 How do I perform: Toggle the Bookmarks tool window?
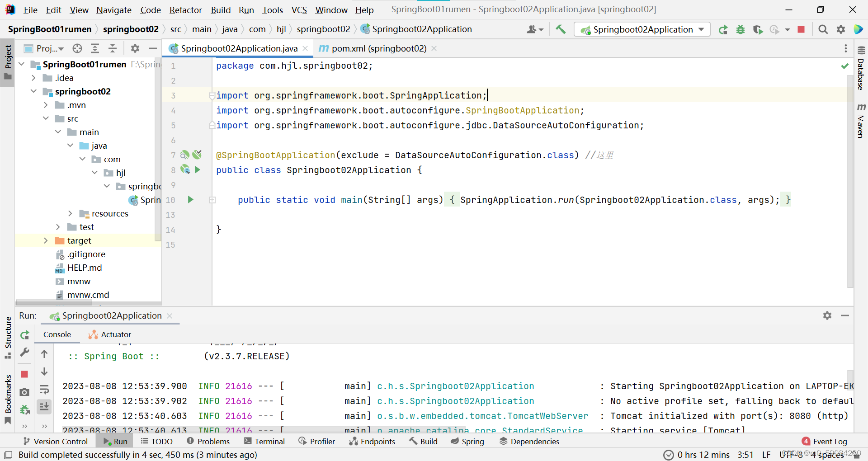click(8, 393)
